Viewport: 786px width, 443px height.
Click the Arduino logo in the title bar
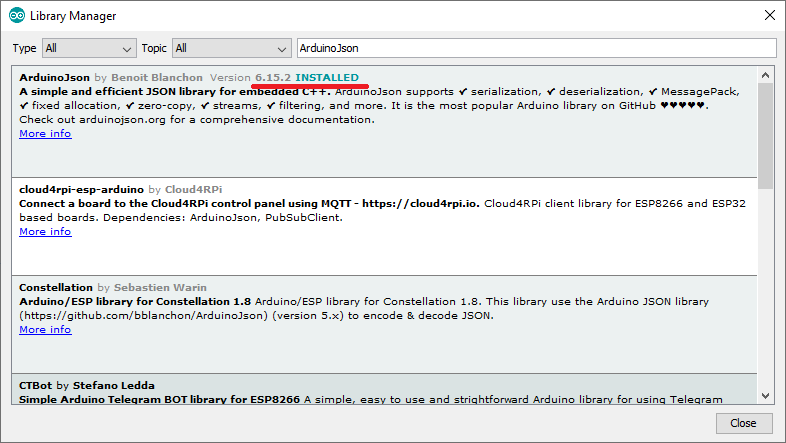17,16
